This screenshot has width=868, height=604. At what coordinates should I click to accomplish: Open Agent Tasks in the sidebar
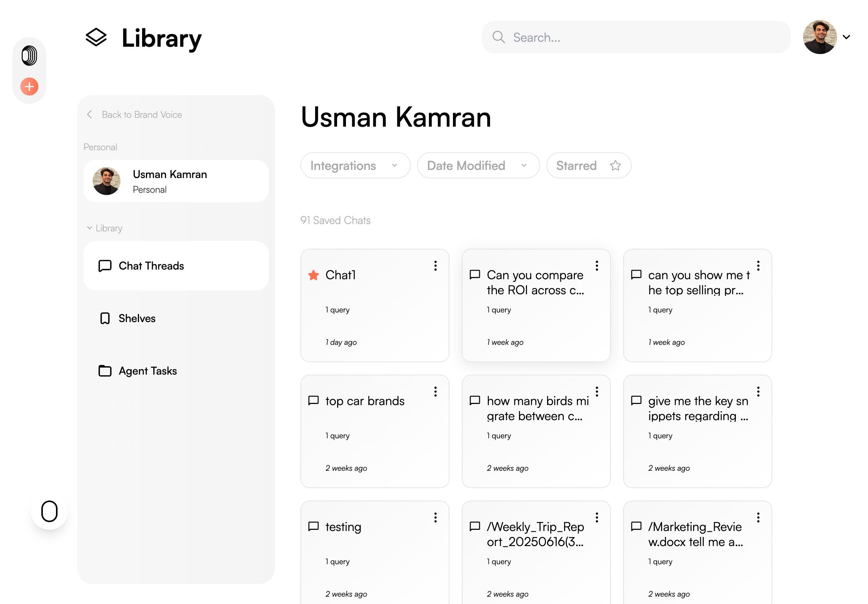[x=147, y=371]
